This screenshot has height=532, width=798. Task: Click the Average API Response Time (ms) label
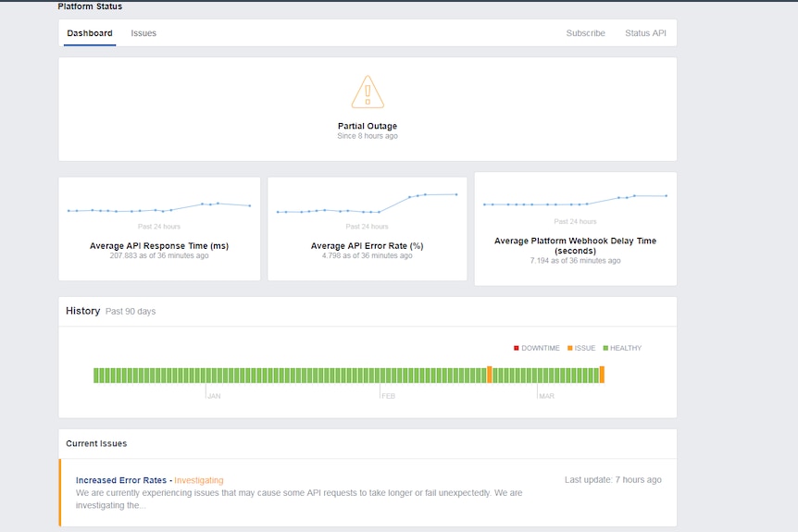click(159, 246)
